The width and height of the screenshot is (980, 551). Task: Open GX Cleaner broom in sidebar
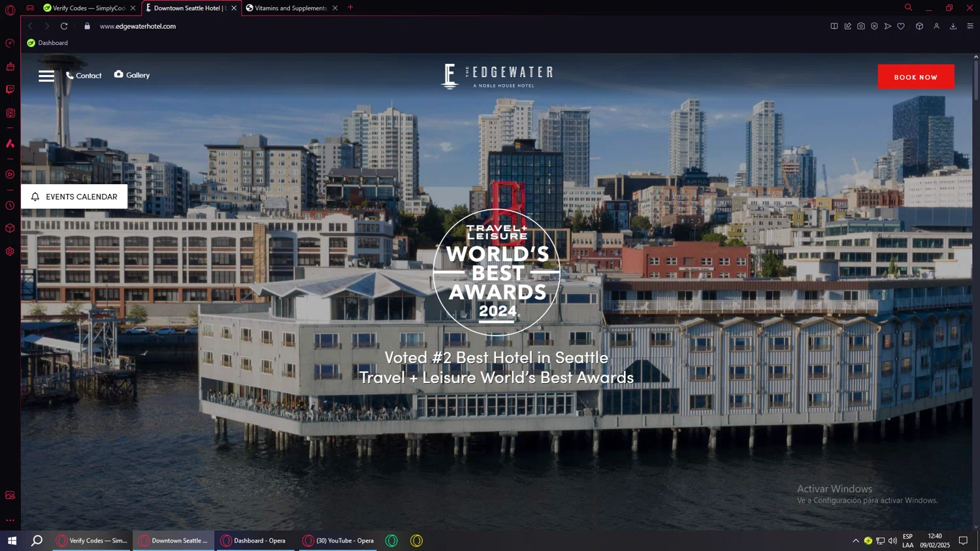point(10,67)
